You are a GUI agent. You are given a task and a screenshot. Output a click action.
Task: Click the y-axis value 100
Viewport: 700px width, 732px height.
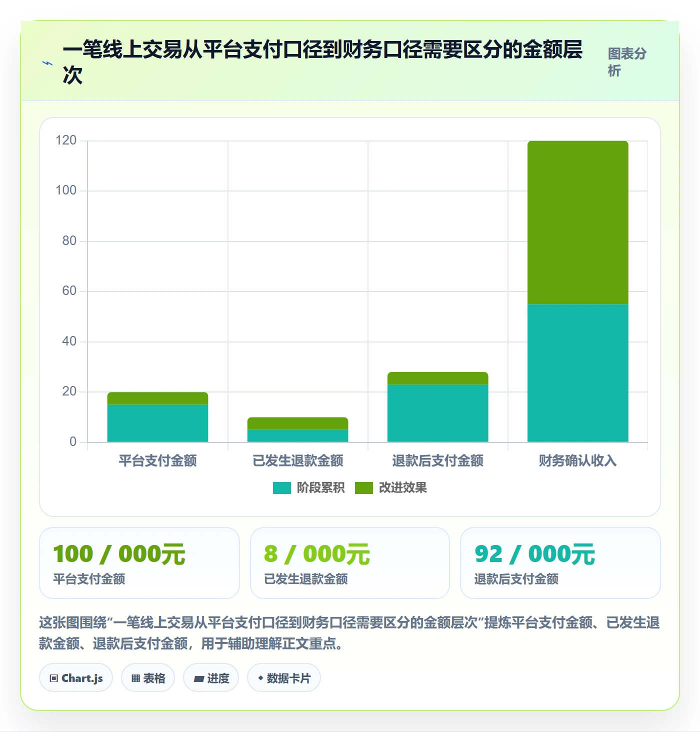66,190
